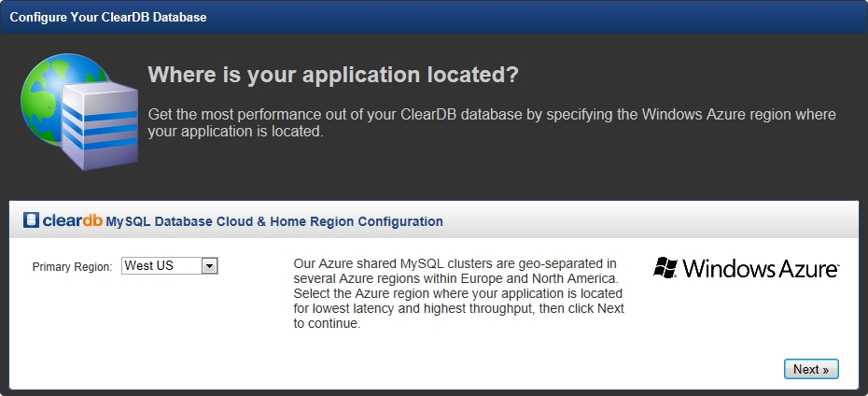Open the Primary Region dropdown arrow

(x=209, y=266)
